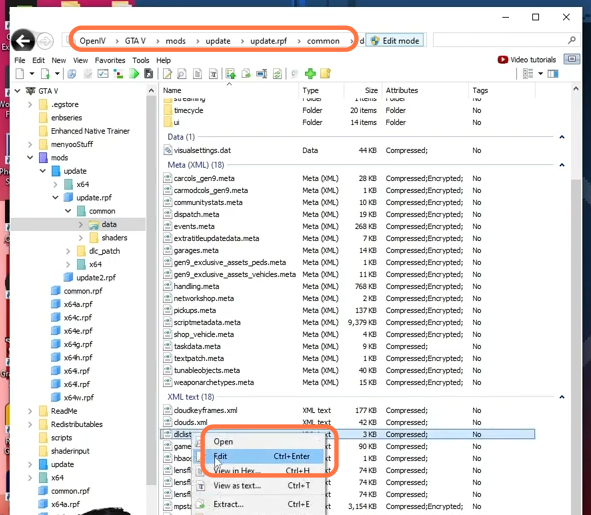Click the back navigation arrow button
The image size is (591, 515).
23,40
